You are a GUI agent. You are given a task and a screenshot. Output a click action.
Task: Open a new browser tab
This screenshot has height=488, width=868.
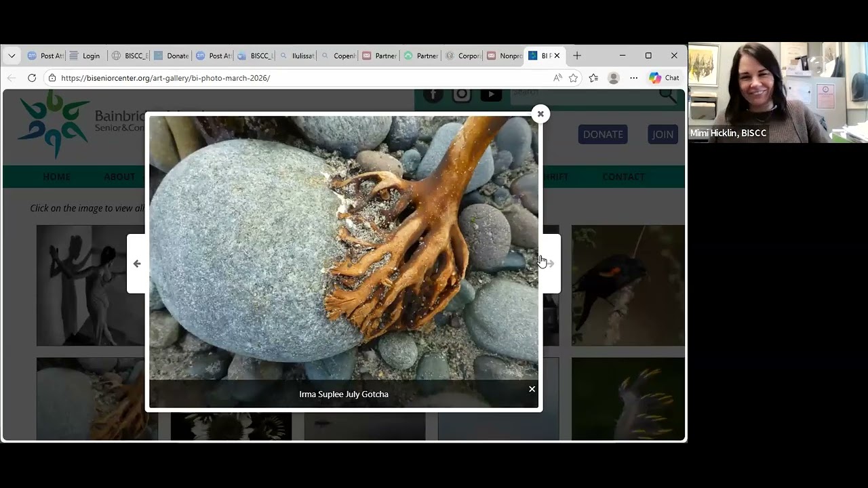tap(577, 56)
